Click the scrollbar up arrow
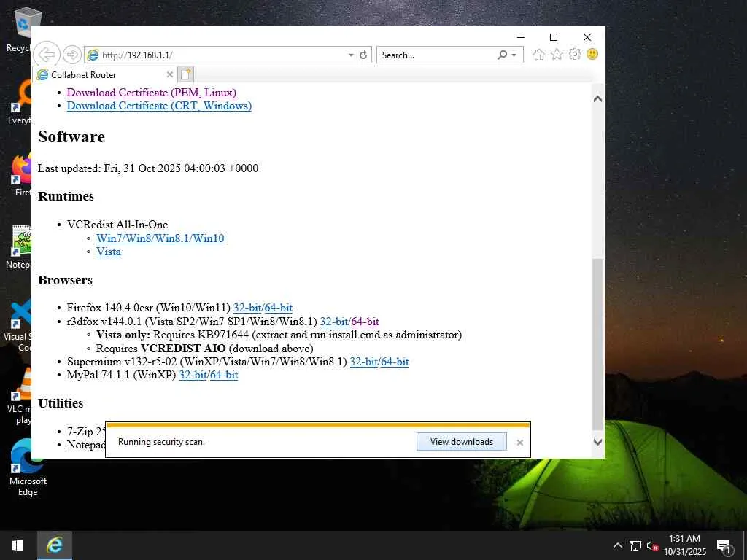The image size is (747, 560). (598, 98)
